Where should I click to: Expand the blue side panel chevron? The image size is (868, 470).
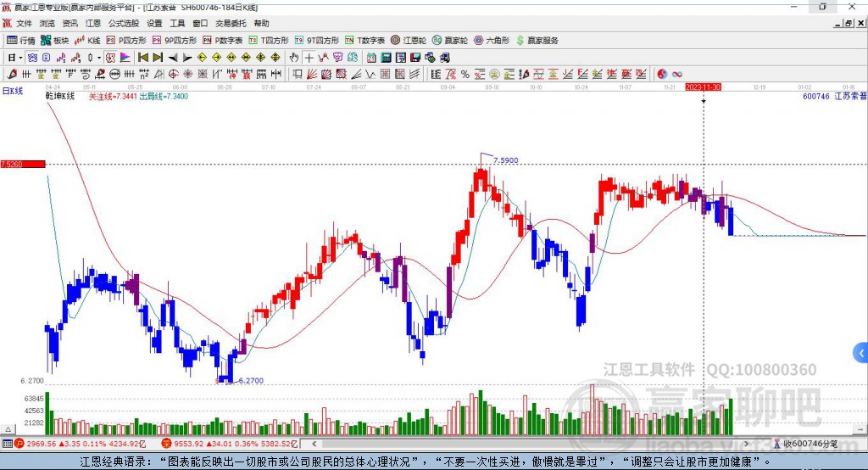coord(861,353)
